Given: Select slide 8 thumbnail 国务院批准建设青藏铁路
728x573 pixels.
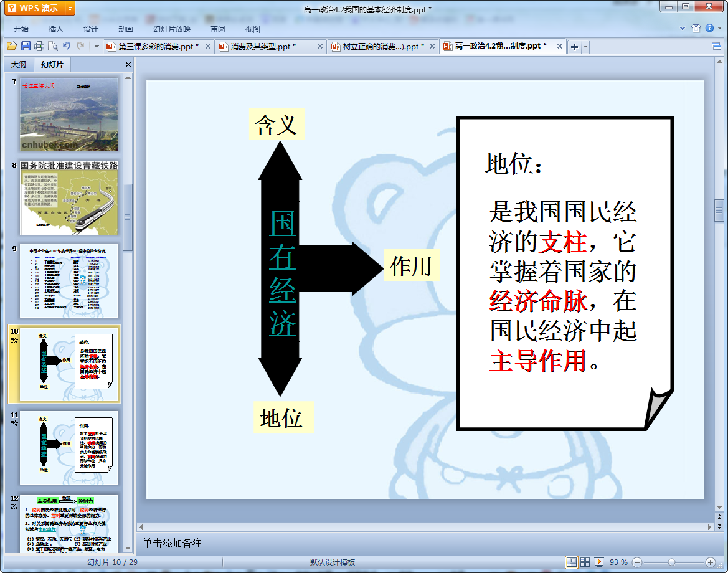Looking at the screenshot, I should (69, 198).
